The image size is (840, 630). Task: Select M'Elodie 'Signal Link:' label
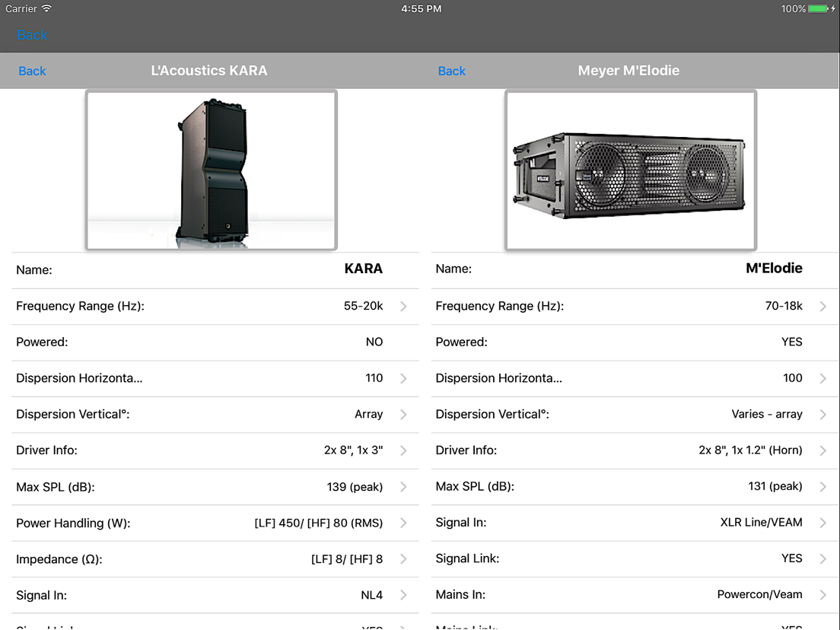467,558
